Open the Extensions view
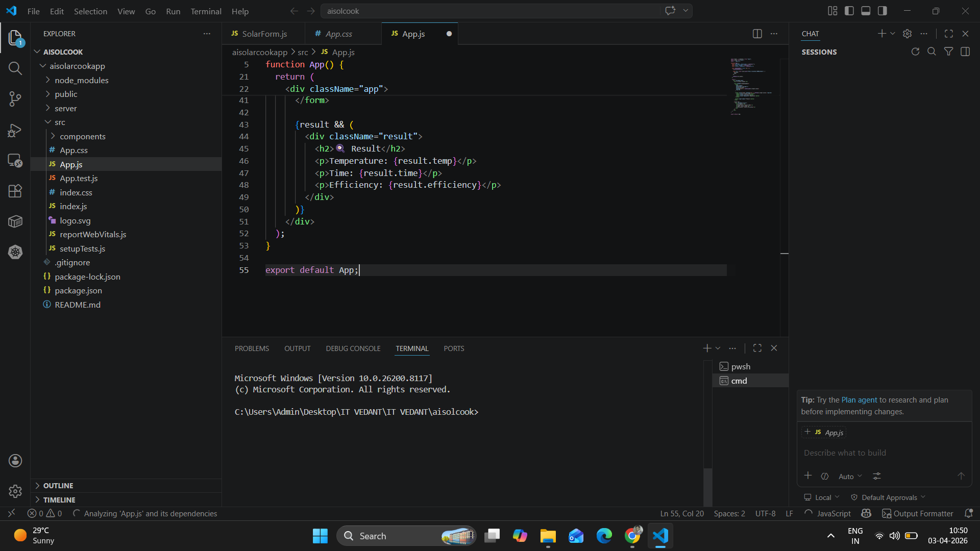 point(15,191)
